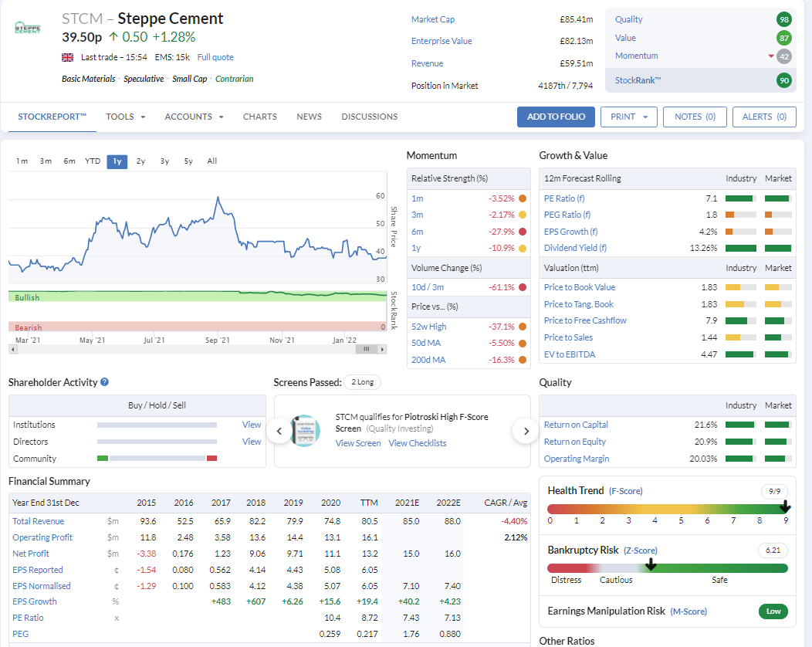Open the Discussions tab
The height and width of the screenshot is (647, 812).
370,117
